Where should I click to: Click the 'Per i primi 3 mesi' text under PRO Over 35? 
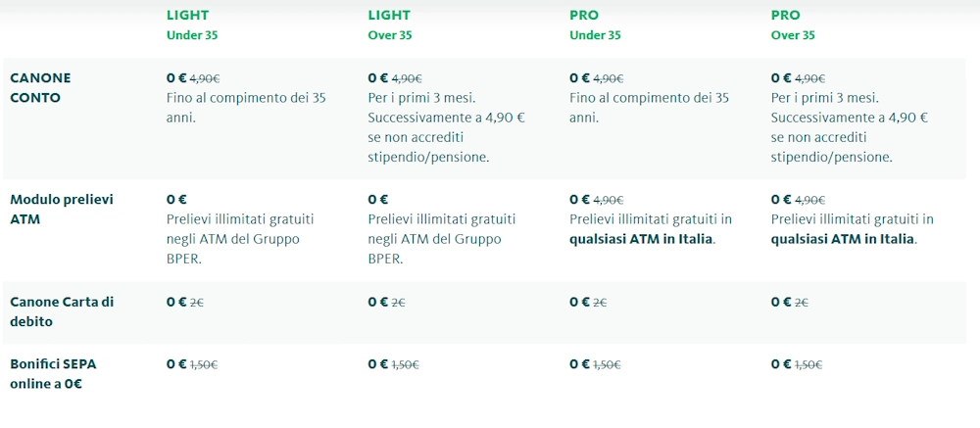point(825,98)
